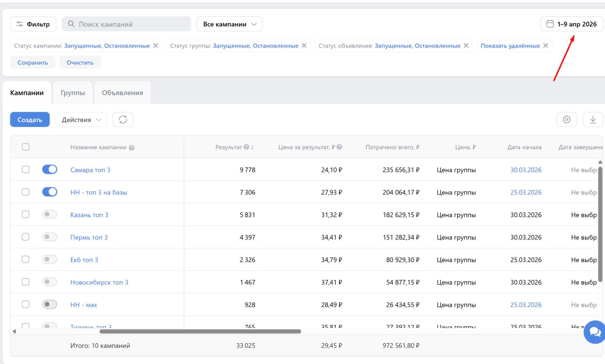Open the Самара топ 3 campaign link
The image size is (605, 364).
click(90, 169)
